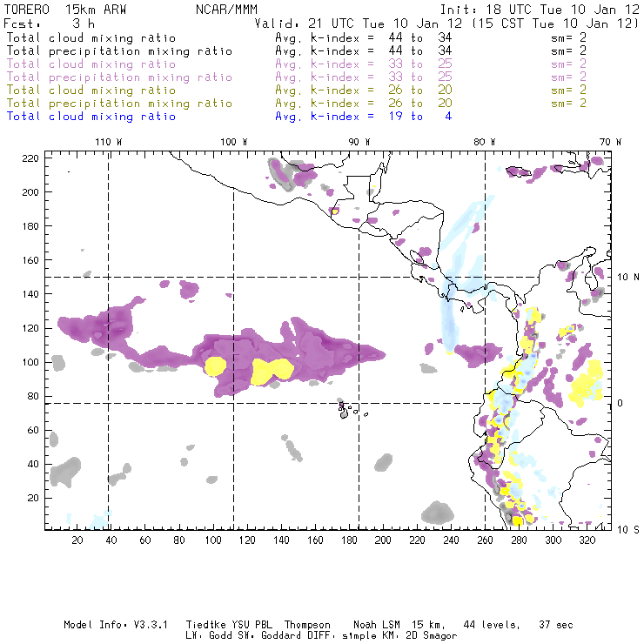Click the '44 levels,' model text
The height and width of the screenshot is (644, 644).
click(x=492, y=625)
